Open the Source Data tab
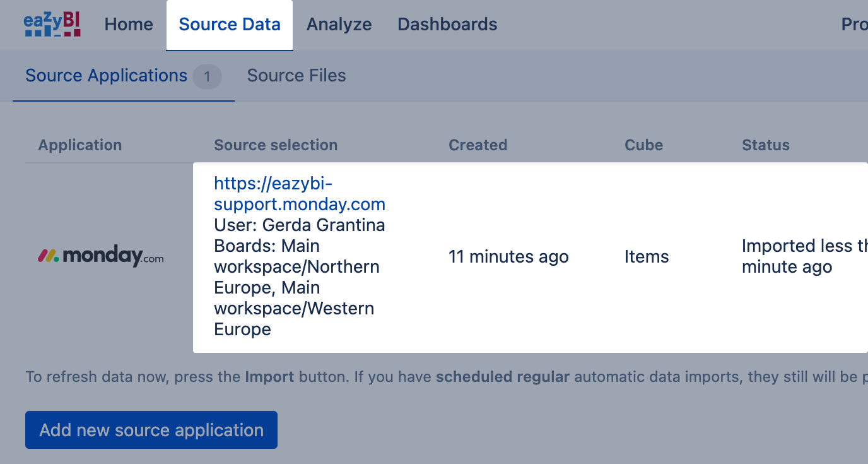This screenshot has width=868, height=464. click(x=230, y=25)
